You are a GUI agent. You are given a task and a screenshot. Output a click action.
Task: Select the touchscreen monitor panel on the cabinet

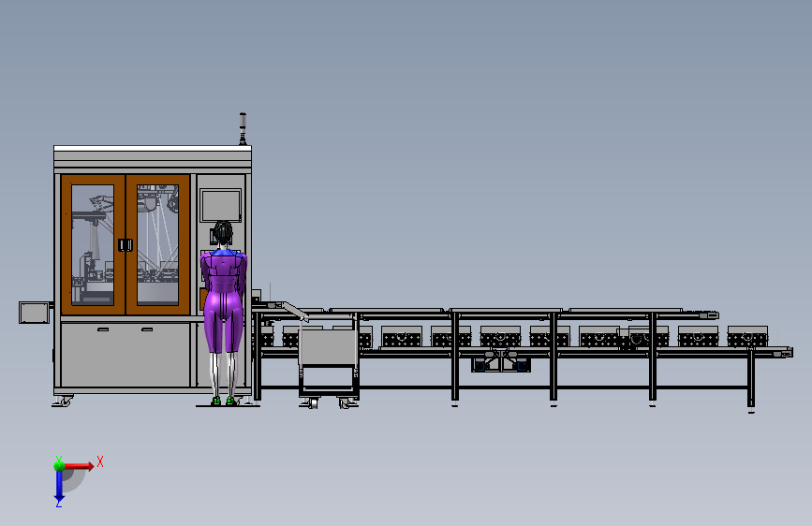(221, 206)
